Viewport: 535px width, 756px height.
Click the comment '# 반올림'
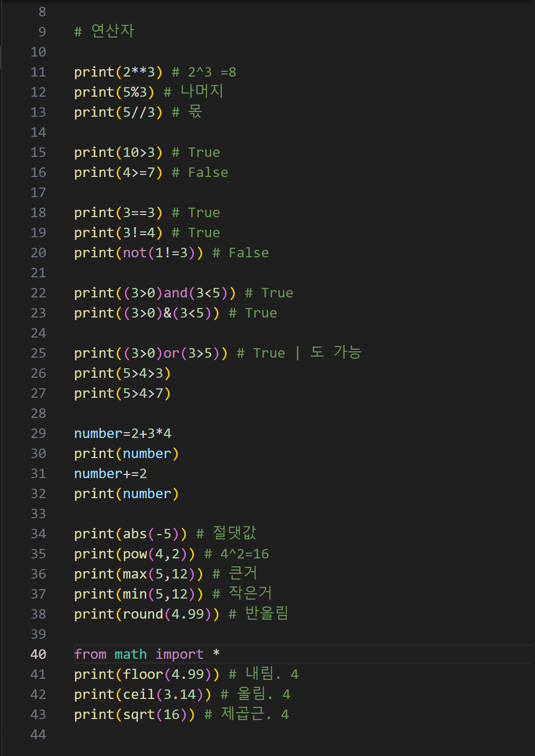click(x=258, y=613)
